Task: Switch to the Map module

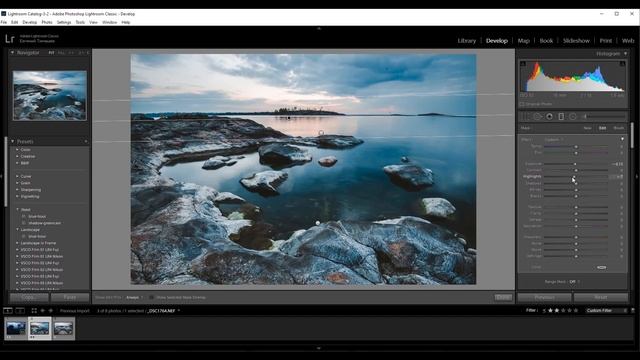Action: [x=523, y=41]
